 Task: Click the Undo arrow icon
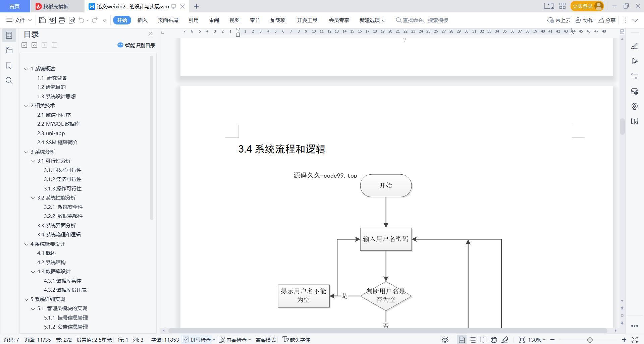coord(81,20)
